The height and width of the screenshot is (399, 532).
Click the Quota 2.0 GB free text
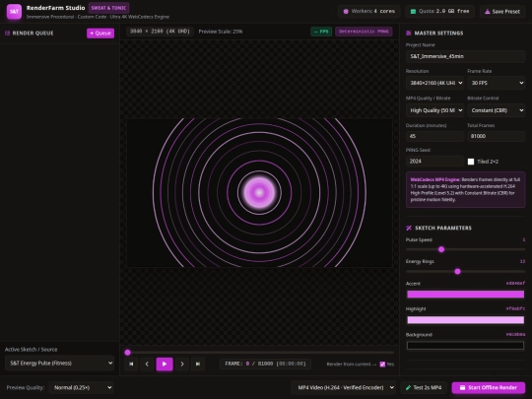coord(443,11)
